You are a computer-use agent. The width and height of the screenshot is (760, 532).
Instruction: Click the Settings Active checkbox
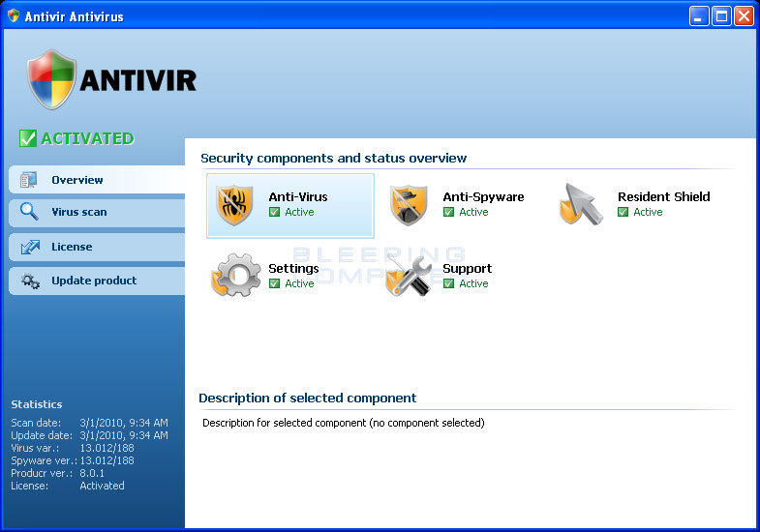pyautogui.click(x=274, y=283)
